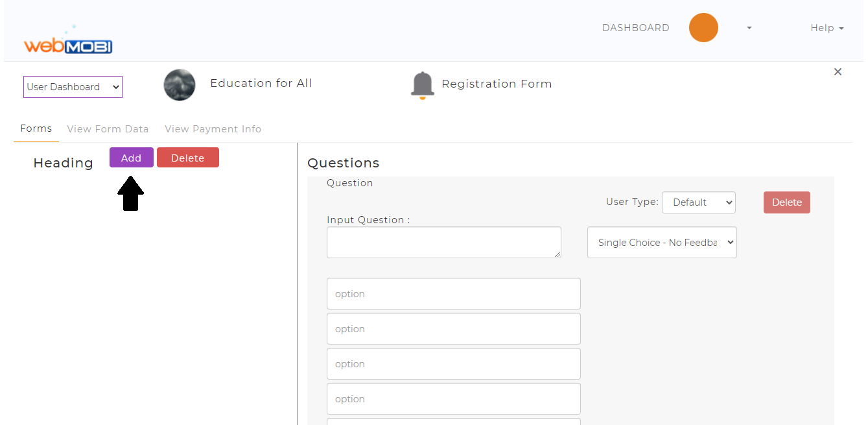Screen dimensions: 868x425
Task: Open the Single Choice question type dropdown
Action: tap(662, 242)
